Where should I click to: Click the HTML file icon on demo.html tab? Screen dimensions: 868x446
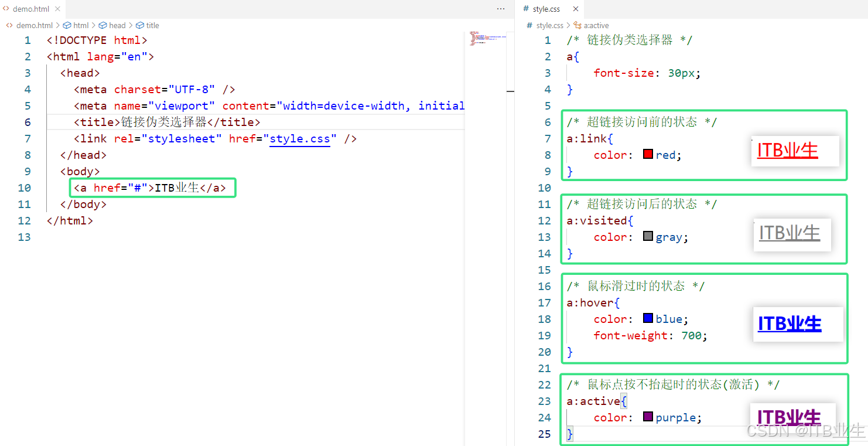6,9
